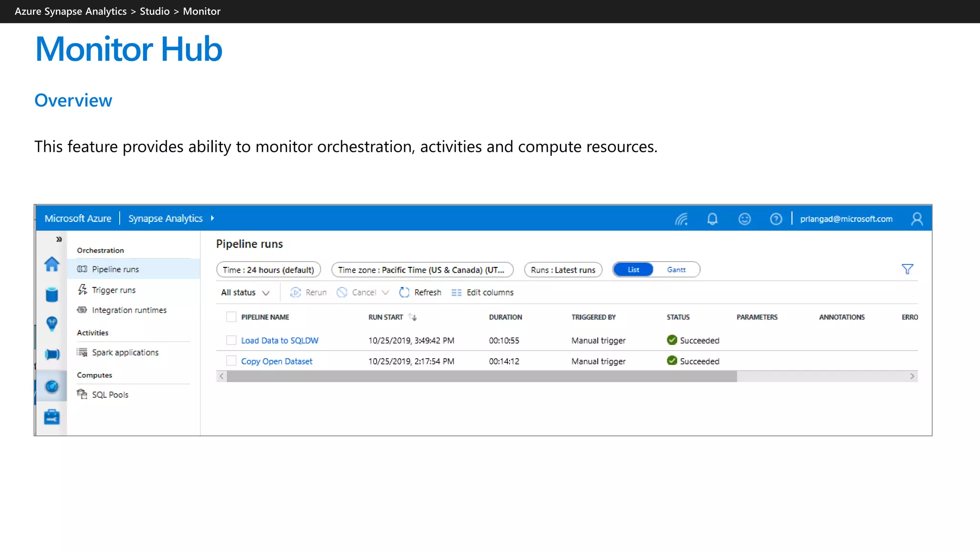Viewport: 980px width, 551px height.
Task: Click the TRIGGERED BY column header
Action: tap(593, 317)
